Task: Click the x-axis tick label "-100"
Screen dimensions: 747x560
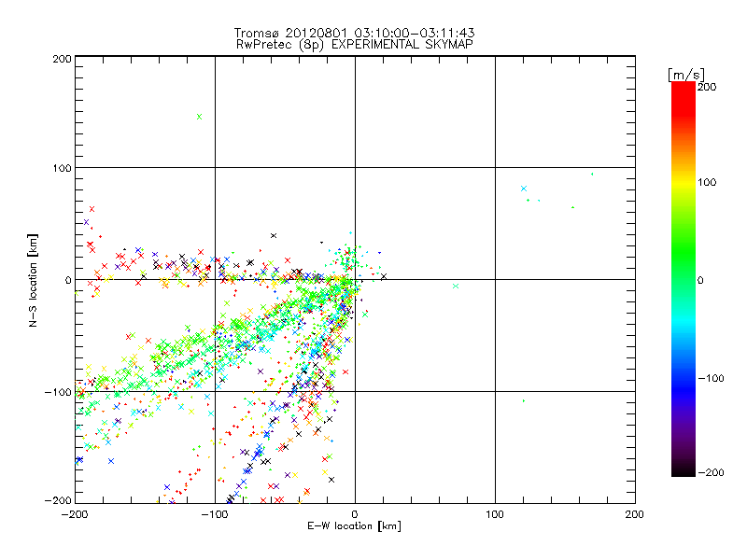Action: pos(215,514)
